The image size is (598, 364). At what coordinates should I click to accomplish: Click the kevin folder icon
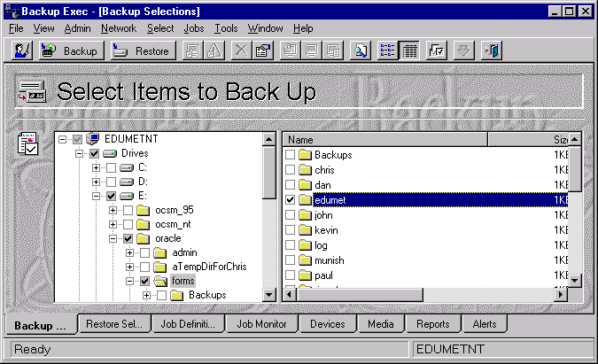click(x=305, y=230)
